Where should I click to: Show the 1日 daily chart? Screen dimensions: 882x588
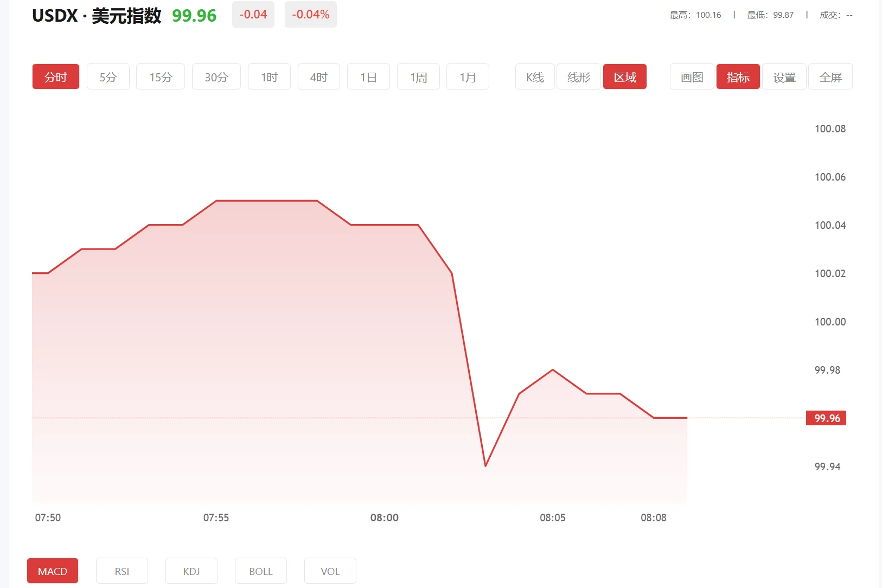click(368, 77)
